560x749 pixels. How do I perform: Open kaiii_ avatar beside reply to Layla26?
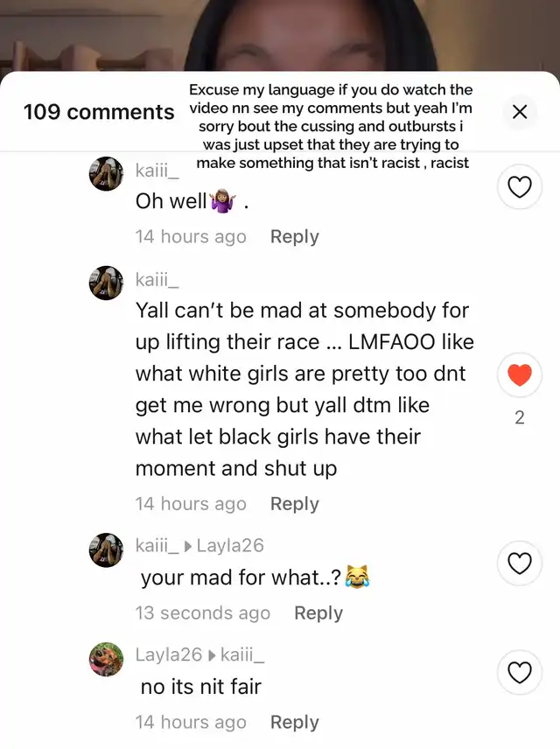click(x=106, y=549)
